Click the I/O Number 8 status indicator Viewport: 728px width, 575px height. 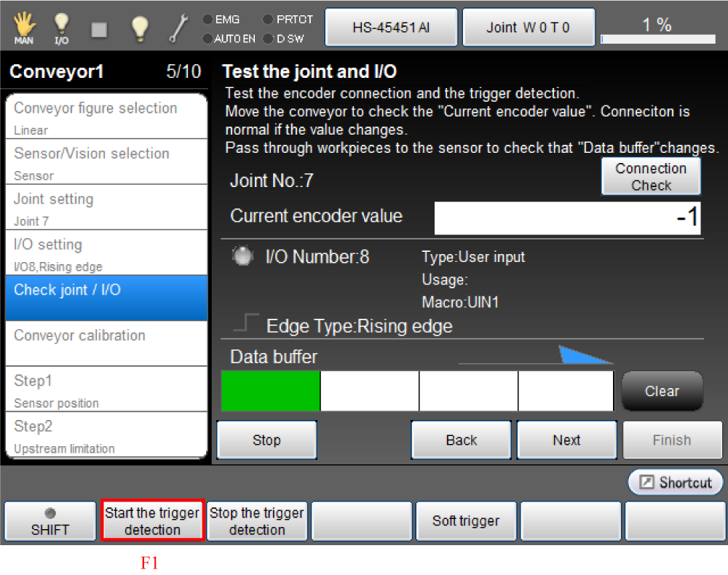(242, 256)
